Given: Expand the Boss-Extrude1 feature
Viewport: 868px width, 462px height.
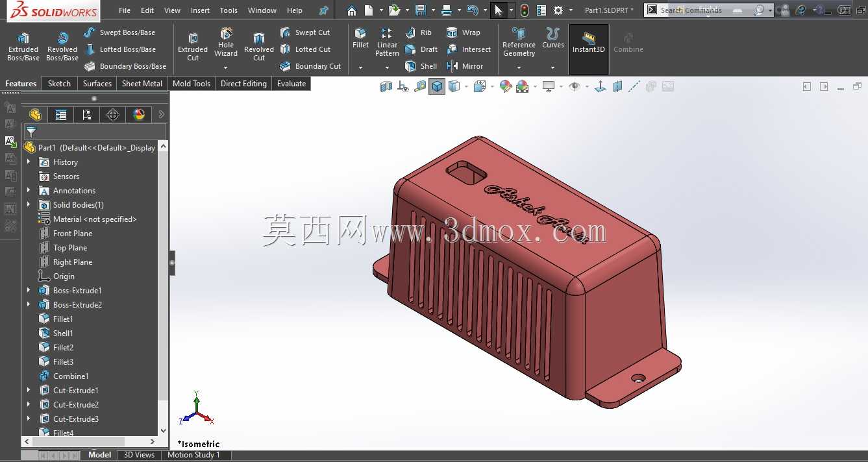Looking at the screenshot, I should point(29,291).
